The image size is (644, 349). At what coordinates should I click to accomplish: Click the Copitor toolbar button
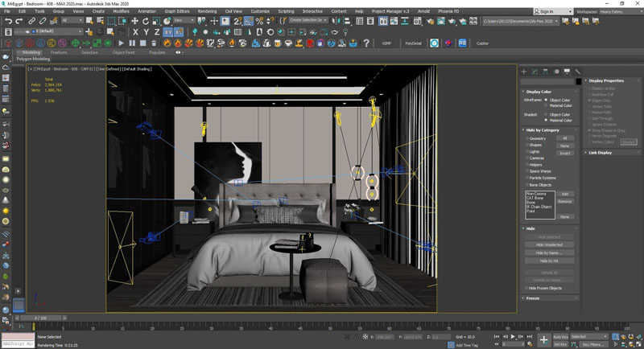point(483,43)
